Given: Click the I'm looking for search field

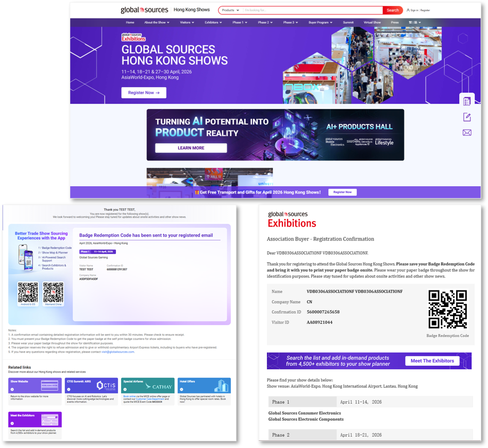Looking at the screenshot, I should [x=312, y=10].
